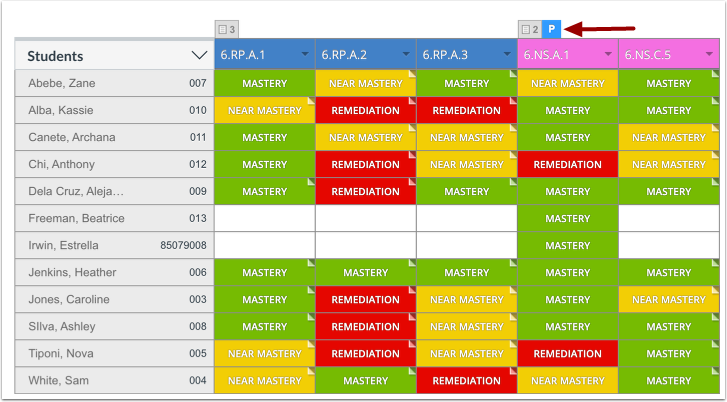Open student Freeman, Beatrice
Viewport: 727px width, 402px height.
pyautogui.click(x=77, y=218)
